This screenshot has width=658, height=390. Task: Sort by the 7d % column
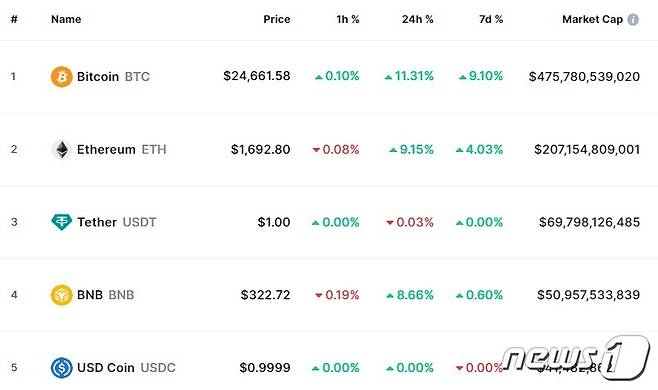pos(491,19)
